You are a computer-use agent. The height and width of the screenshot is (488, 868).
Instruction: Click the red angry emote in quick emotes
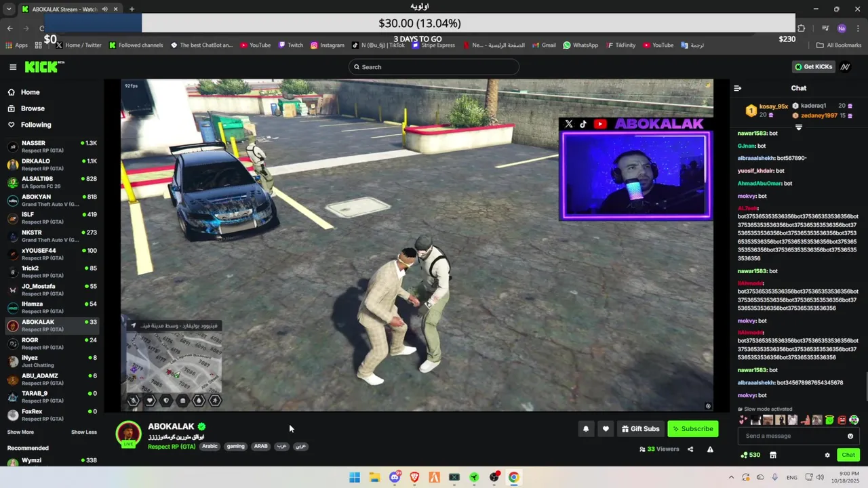click(842, 420)
